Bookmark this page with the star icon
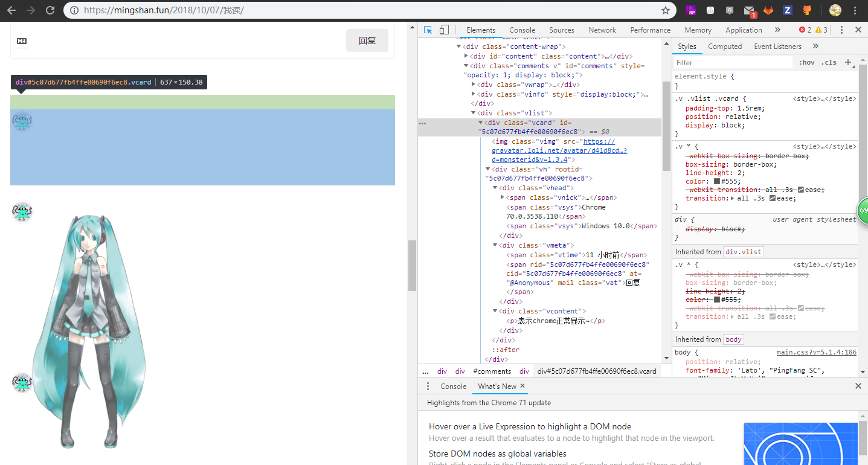The height and width of the screenshot is (465, 868). coord(666,10)
